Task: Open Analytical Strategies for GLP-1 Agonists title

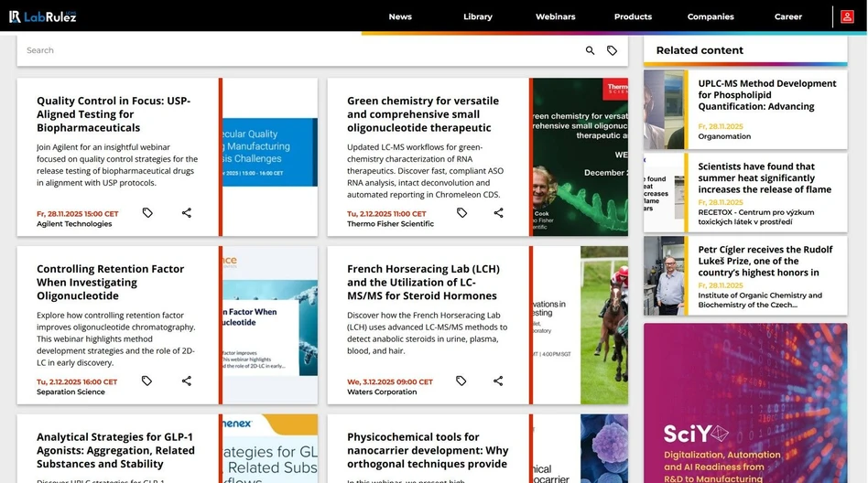Action: [115, 450]
